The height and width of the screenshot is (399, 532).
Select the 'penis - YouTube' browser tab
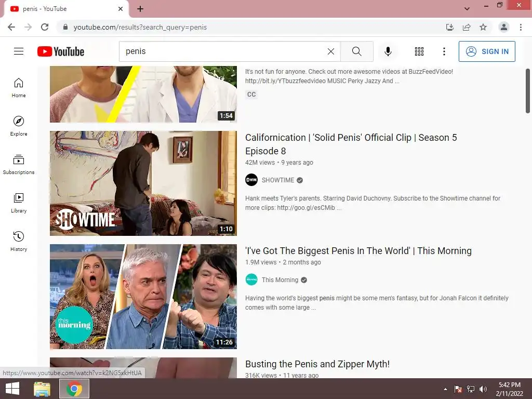[x=66, y=9]
